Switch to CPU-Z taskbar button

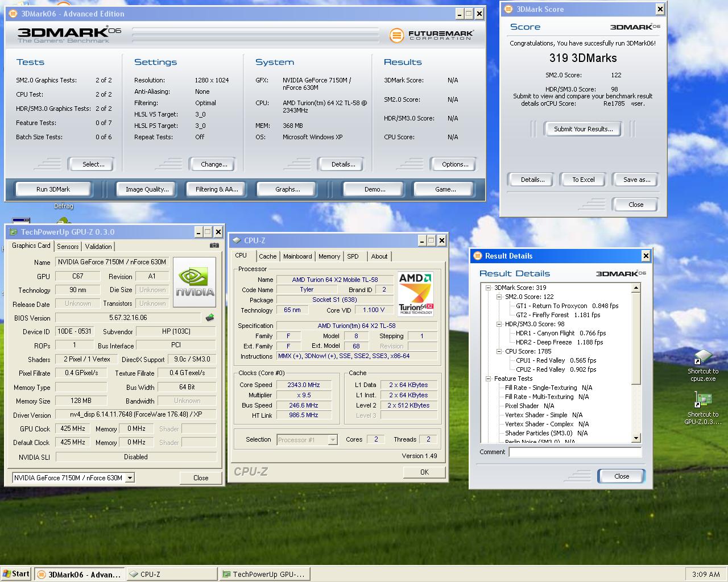pos(172,575)
